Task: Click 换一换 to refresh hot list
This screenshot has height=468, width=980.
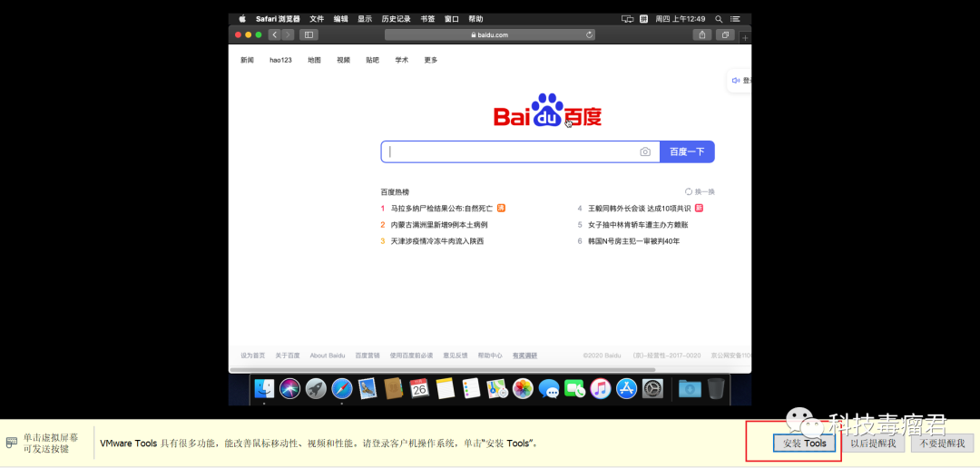Action: coord(700,191)
